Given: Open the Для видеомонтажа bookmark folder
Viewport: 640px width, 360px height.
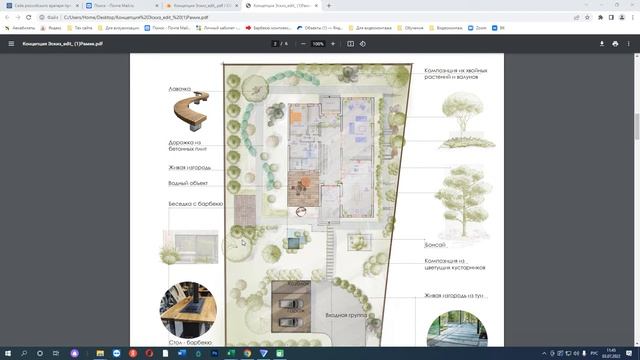Looking at the screenshot, I should (x=370, y=28).
